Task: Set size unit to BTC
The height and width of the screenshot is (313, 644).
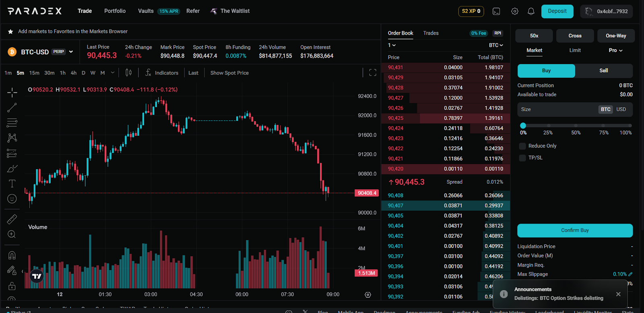Action: coord(606,109)
